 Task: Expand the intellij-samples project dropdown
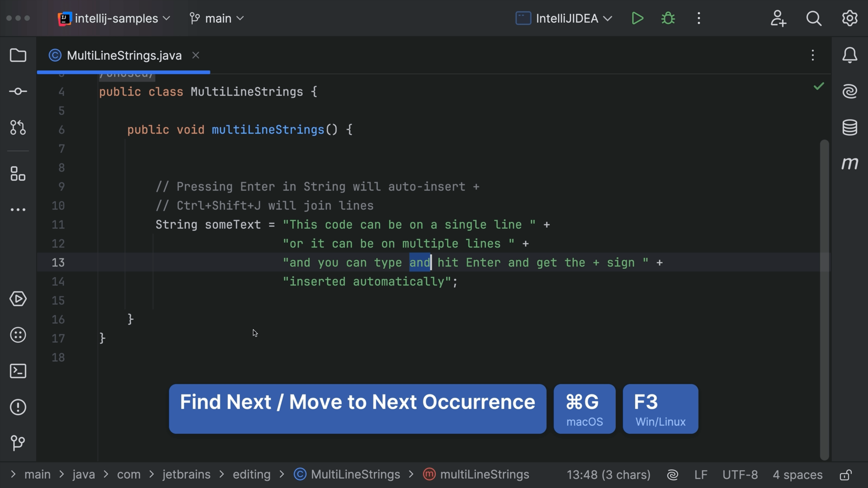[x=115, y=19]
